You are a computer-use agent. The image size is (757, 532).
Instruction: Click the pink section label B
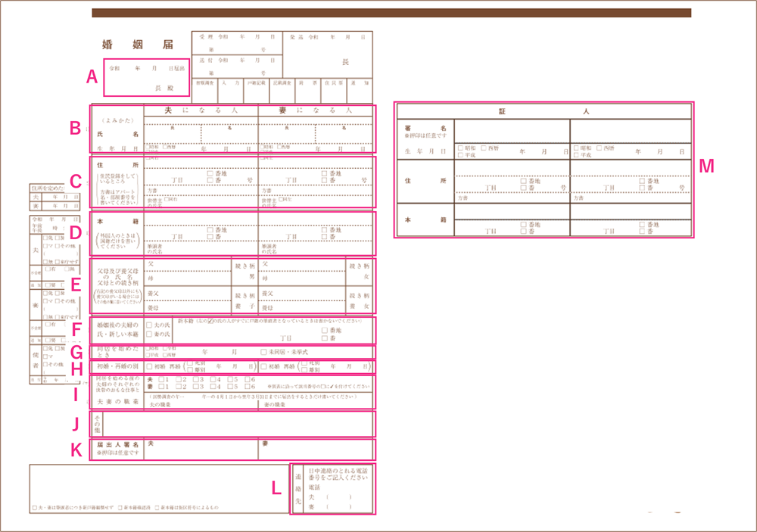[x=75, y=128]
